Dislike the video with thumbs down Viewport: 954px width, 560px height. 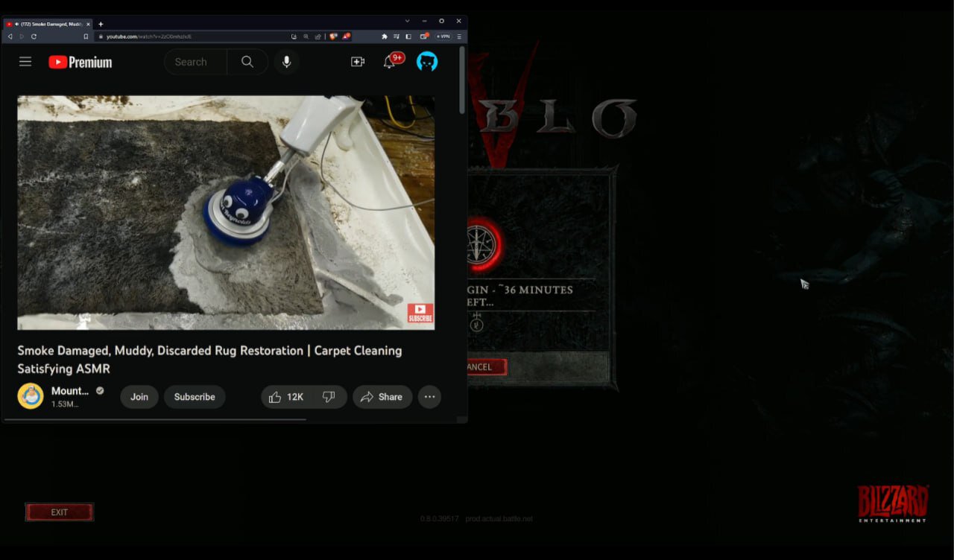pos(329,397)
